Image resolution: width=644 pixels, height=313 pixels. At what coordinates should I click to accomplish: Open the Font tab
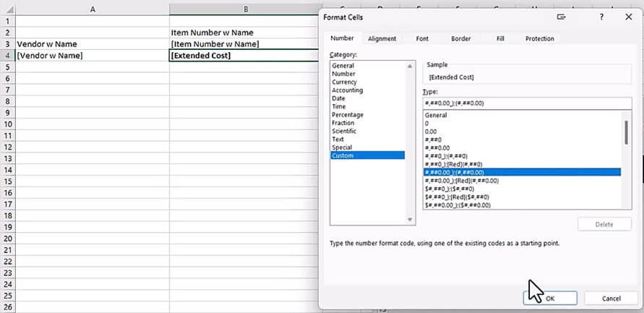coord(422,38)
